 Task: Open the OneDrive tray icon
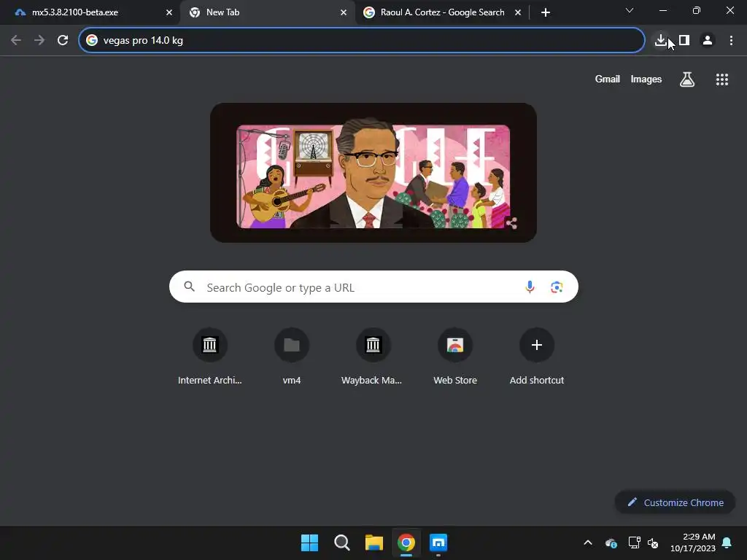[x=611, y=542]
